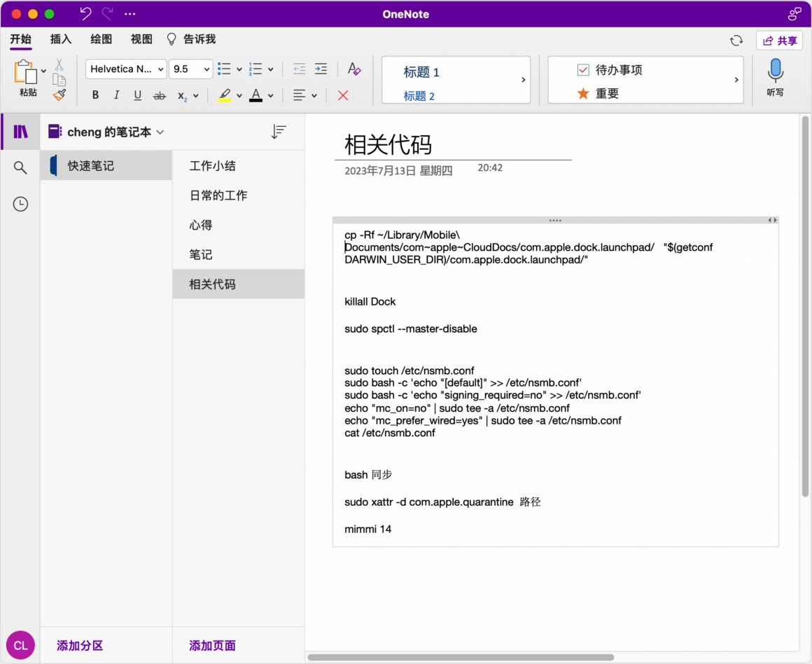Switch to the 插入 tab
The width and height of the screenshot is (812, 664).
pyautogui.click(x=61, y=39)
